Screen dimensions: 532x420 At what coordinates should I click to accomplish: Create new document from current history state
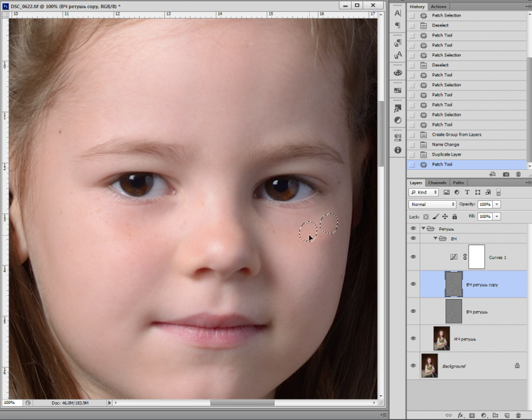492,174
